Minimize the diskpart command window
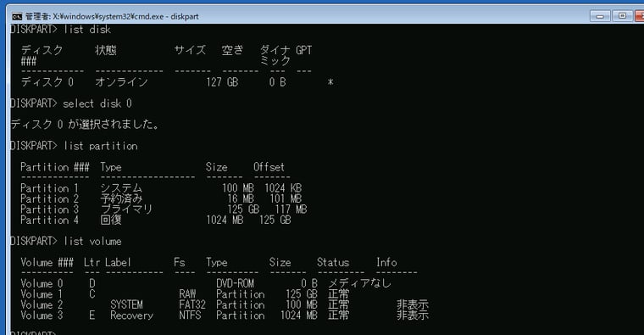This screenshot has height=335, width=644. point(600,16)
